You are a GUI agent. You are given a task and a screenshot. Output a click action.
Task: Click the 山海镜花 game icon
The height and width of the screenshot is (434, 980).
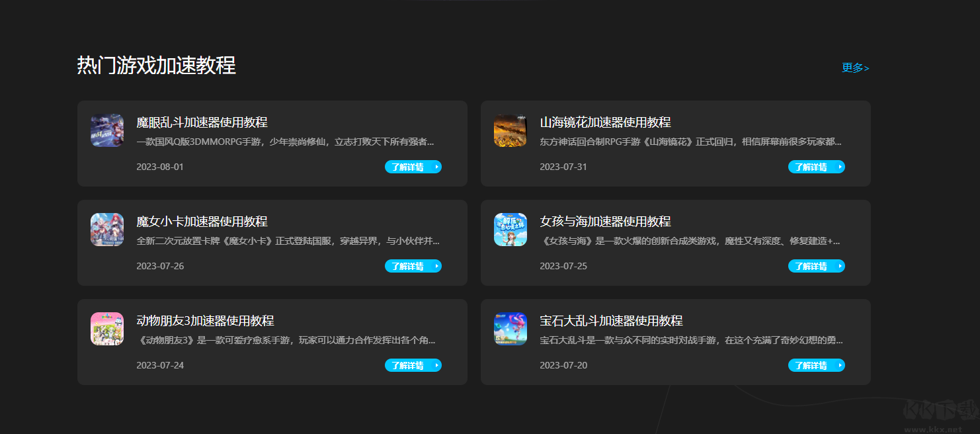point(510,130)
